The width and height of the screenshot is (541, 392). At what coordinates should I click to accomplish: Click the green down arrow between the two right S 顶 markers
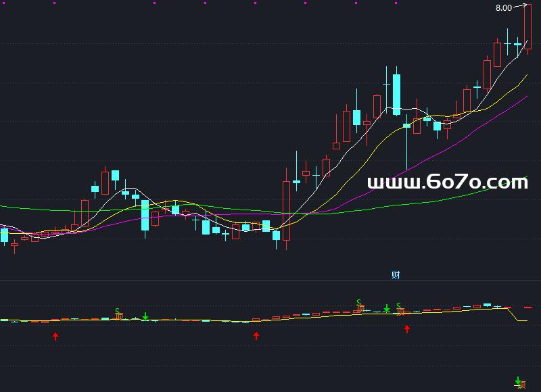pyautogui.click(x=387, y=309)
